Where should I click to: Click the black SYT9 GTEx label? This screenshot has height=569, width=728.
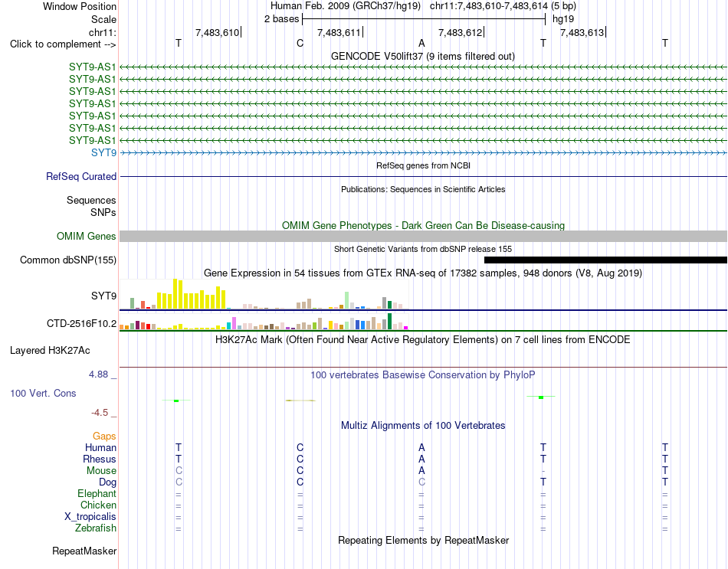[x=103, y=296]
